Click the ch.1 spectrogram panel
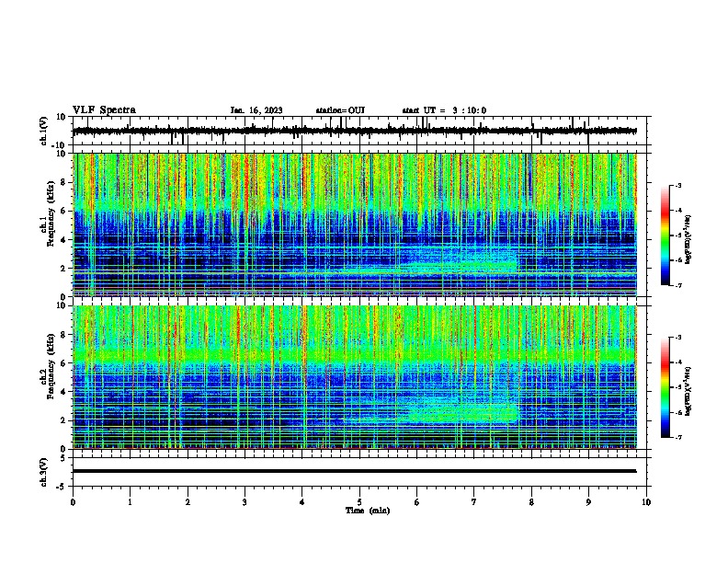 coord(355,224)
